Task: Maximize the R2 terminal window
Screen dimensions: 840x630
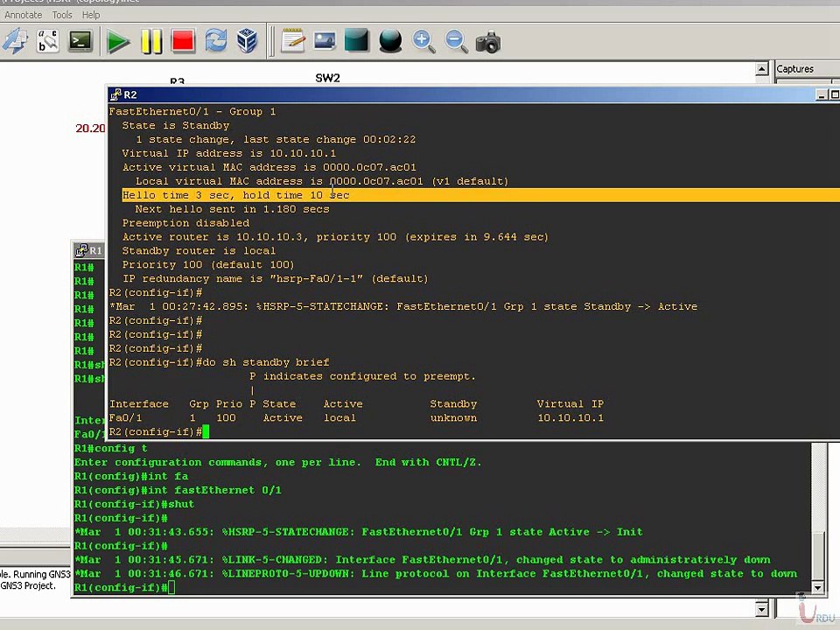Action: click(835, 94)
